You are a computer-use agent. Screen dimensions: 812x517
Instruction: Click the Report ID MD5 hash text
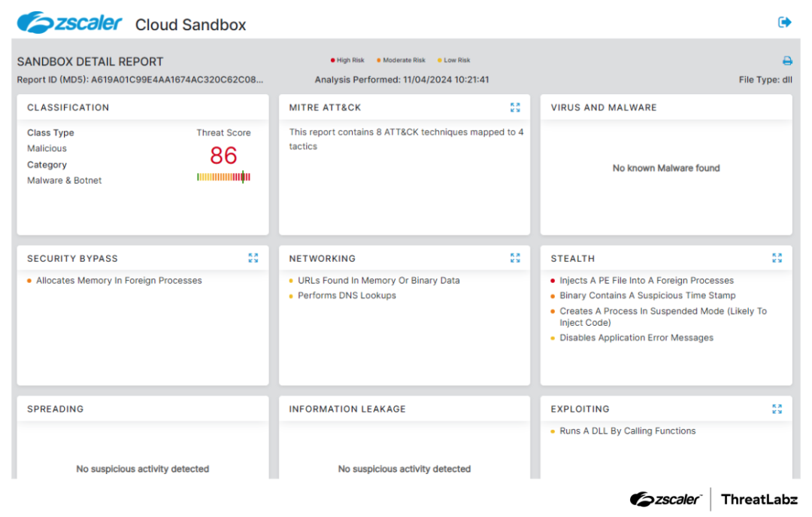[177, 80]
